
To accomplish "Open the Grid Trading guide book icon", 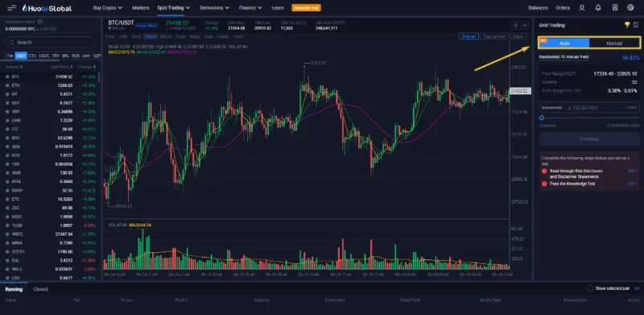I will coord(636,25).
